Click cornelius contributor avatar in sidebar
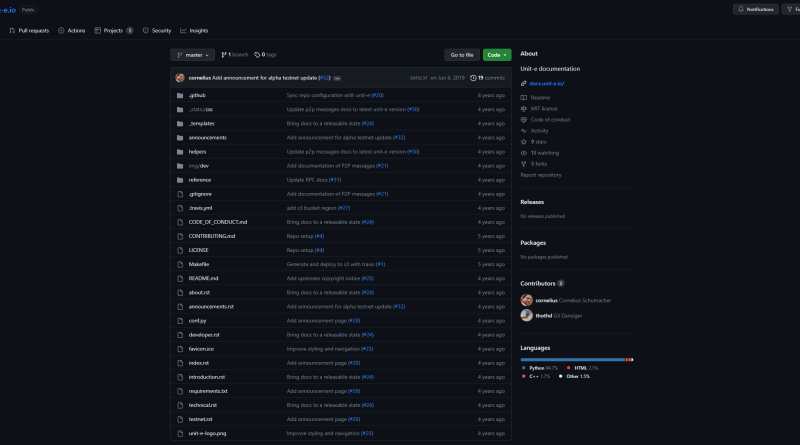This screenshot has width=800, height=445. (x=527, y=300)
